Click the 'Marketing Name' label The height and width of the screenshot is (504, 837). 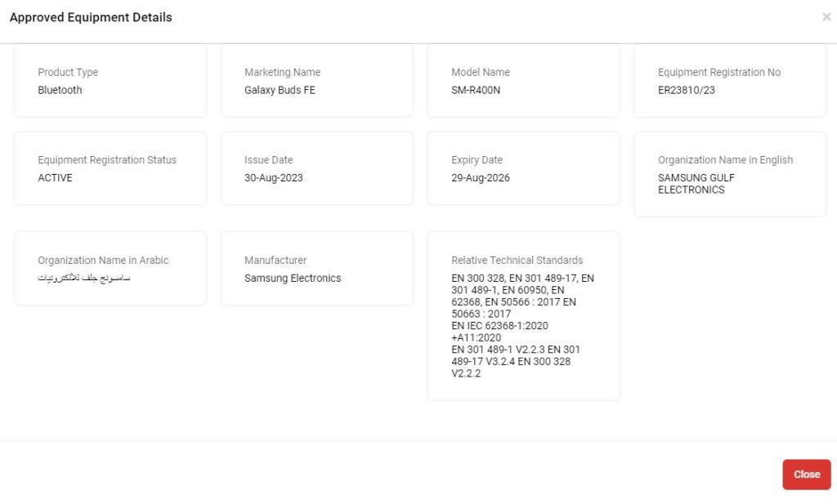point(282,72)
